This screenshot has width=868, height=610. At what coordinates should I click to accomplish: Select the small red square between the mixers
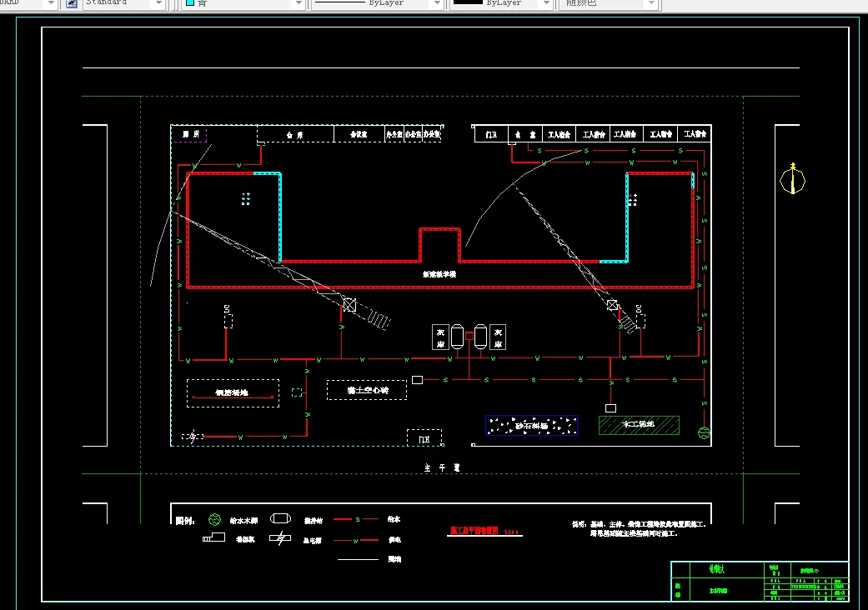tap(469, 336)
